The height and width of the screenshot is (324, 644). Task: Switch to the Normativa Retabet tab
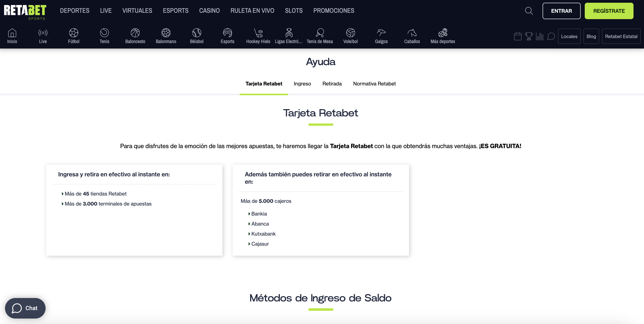[x=374, y=84]
